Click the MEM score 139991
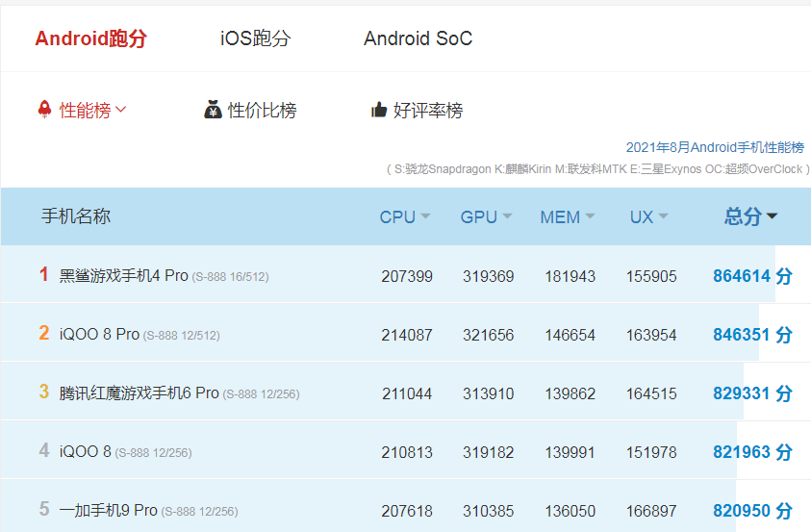 [x=570, y=452]
